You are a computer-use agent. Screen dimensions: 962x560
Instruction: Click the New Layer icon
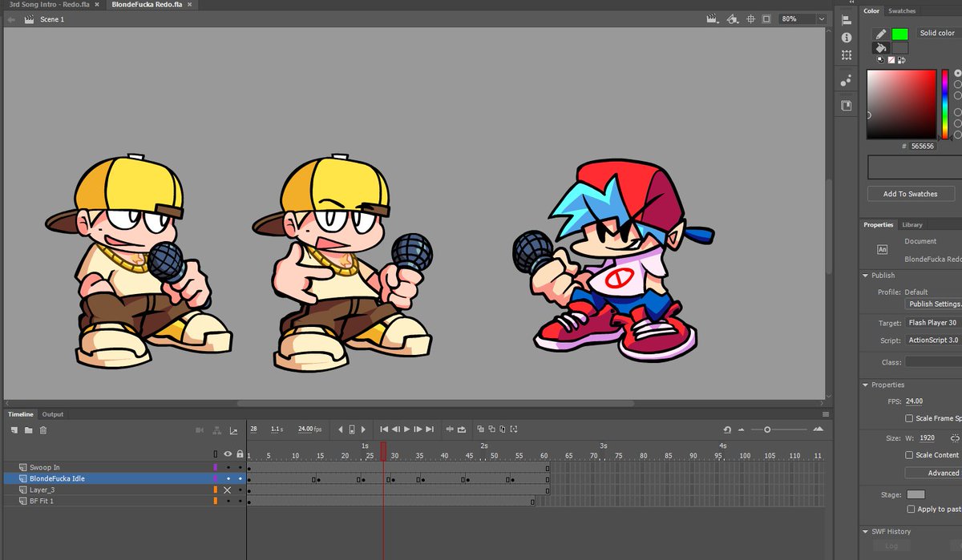pyautogui.click(x=14, y=430)
